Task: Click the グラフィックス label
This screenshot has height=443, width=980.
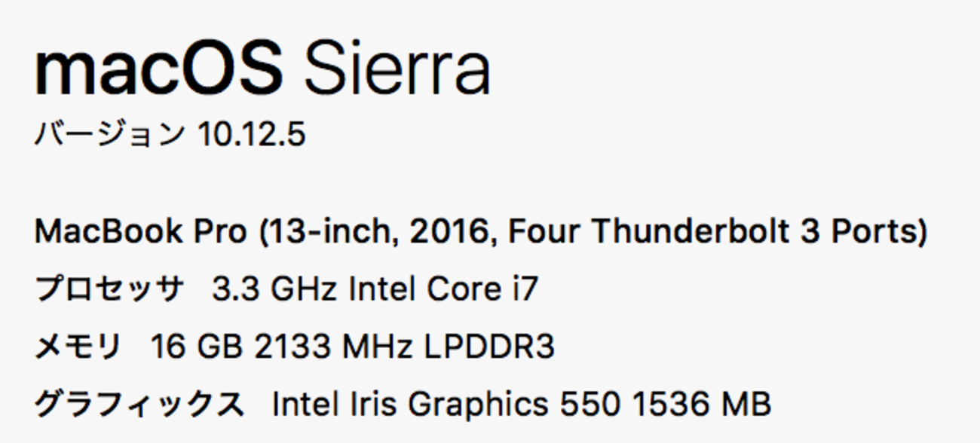Action: tap(139, 405)
